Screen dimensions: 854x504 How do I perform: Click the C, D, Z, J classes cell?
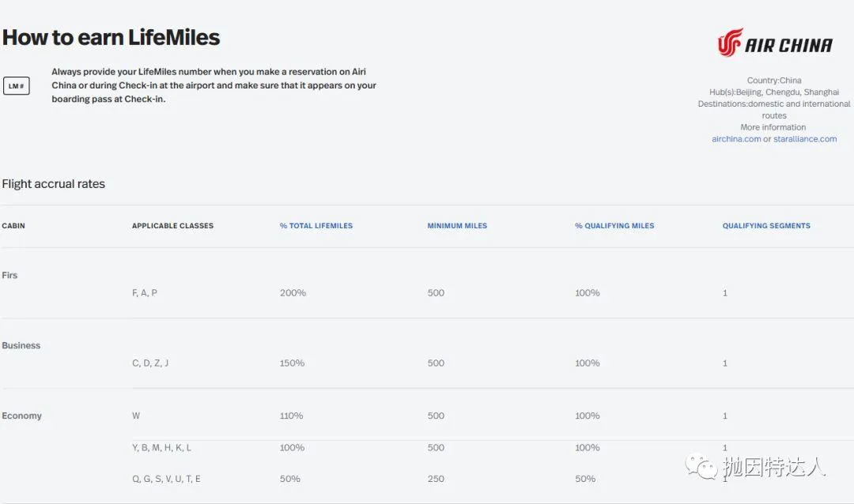pos(150,363)
